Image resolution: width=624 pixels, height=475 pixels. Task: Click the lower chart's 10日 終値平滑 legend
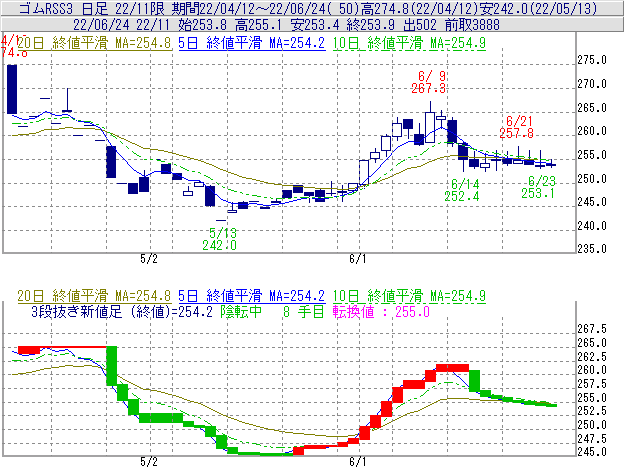pyautogui.click(x=409, y=296)
